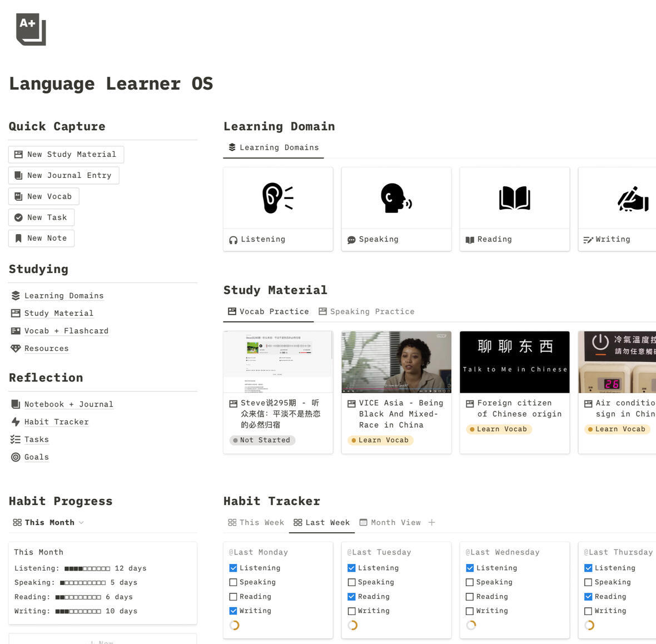
Task: Click the A+ page icon
Action: [x=31, y=29]
